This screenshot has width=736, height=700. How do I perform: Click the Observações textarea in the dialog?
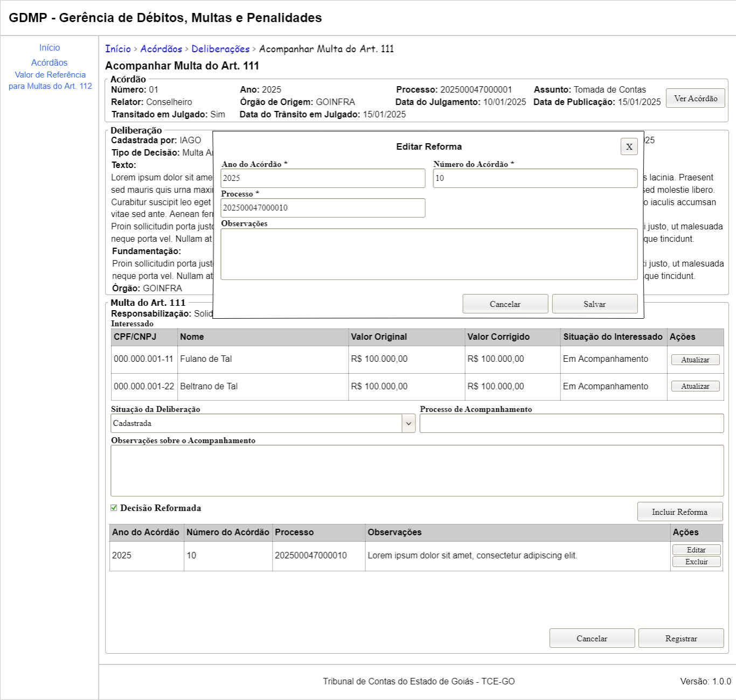(429, 254)
